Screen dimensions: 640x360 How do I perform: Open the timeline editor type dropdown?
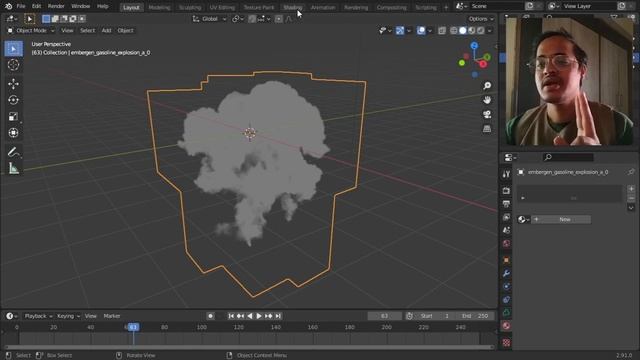click(11, 316)
